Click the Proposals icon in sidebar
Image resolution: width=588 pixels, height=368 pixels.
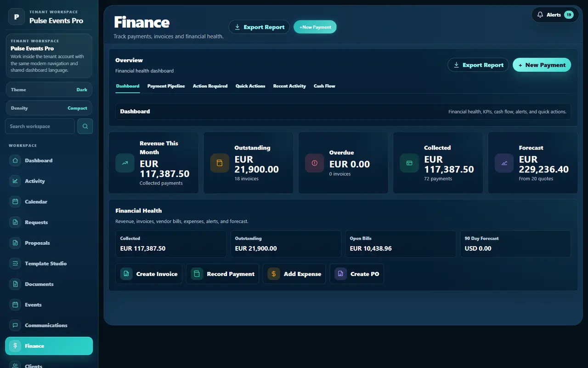pyautogui.click(x=15, y=243)
